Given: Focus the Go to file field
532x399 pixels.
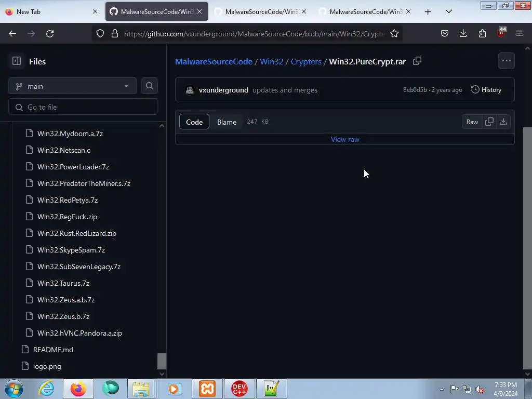Looking at the screenshot, I should 83,107.
